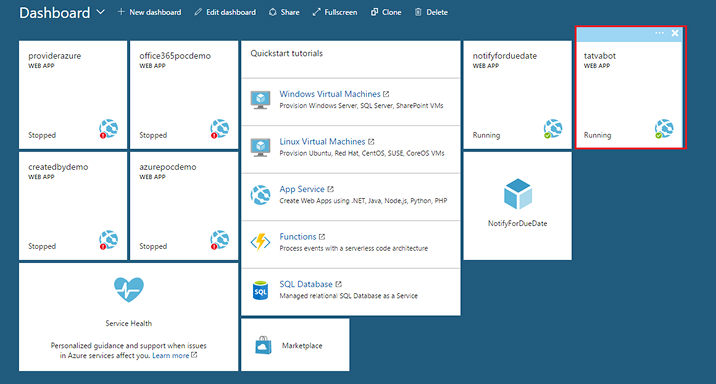Viewport: 716px width, 384px height.
Task: Click the Service Health tile title
Action: click(x=129, y=323)
